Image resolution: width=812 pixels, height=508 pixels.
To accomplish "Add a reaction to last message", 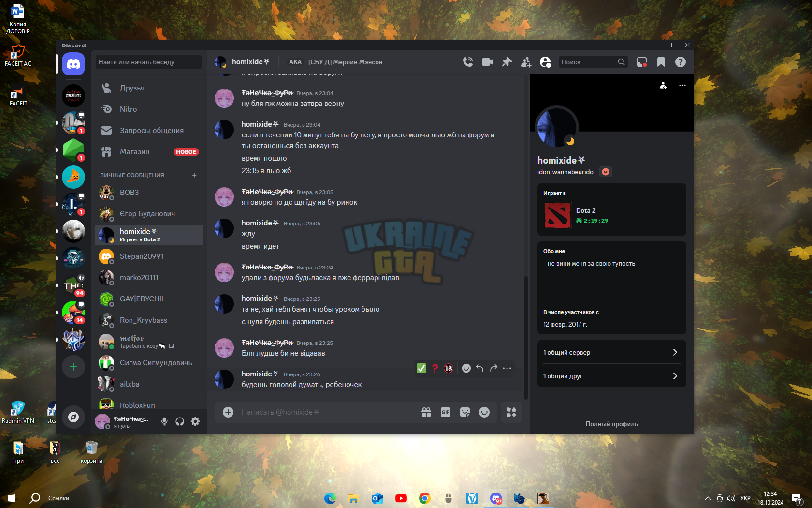I will point(466,368).
